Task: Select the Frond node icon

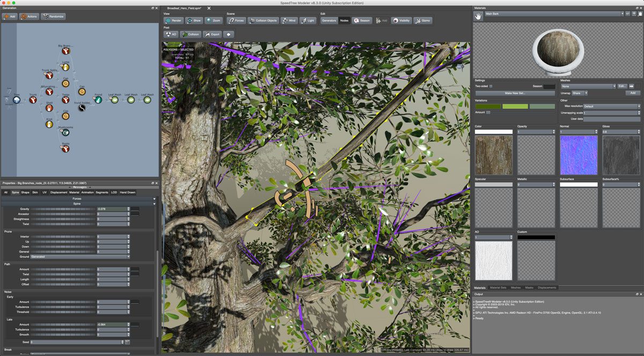Action: pos(98,99)
